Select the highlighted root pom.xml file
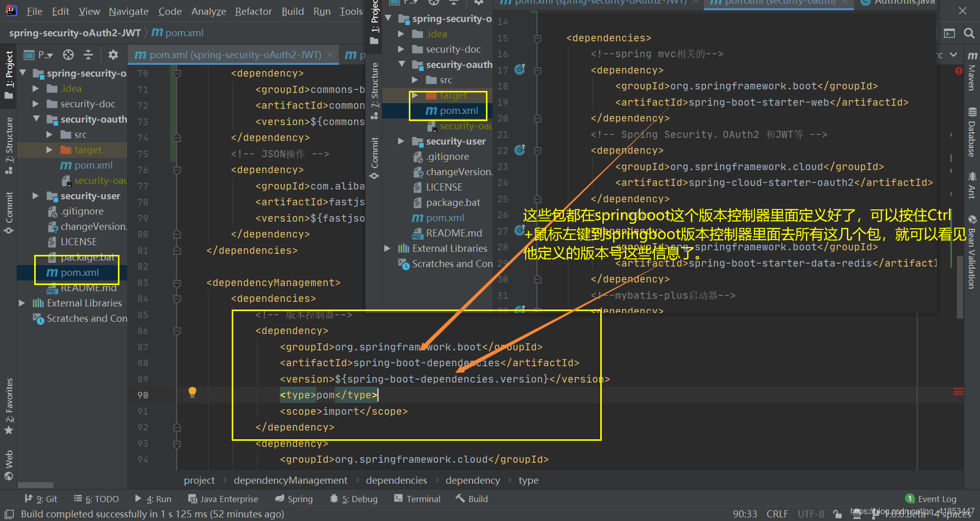The height and width of the screenshot is (521, 980). 72,272
